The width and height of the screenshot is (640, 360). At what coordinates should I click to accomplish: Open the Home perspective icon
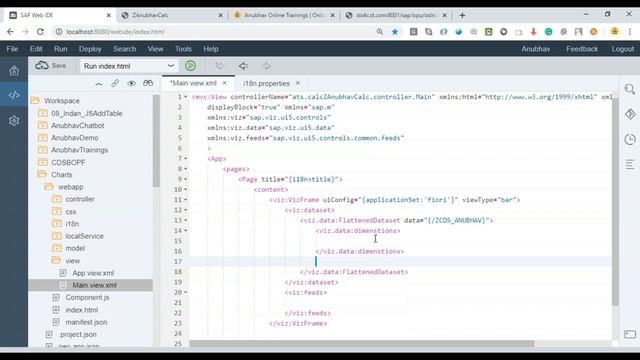coord(14,71)
